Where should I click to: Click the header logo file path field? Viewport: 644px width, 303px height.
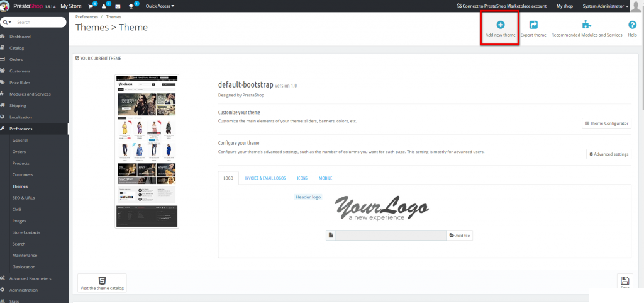(x=391, y=235)
